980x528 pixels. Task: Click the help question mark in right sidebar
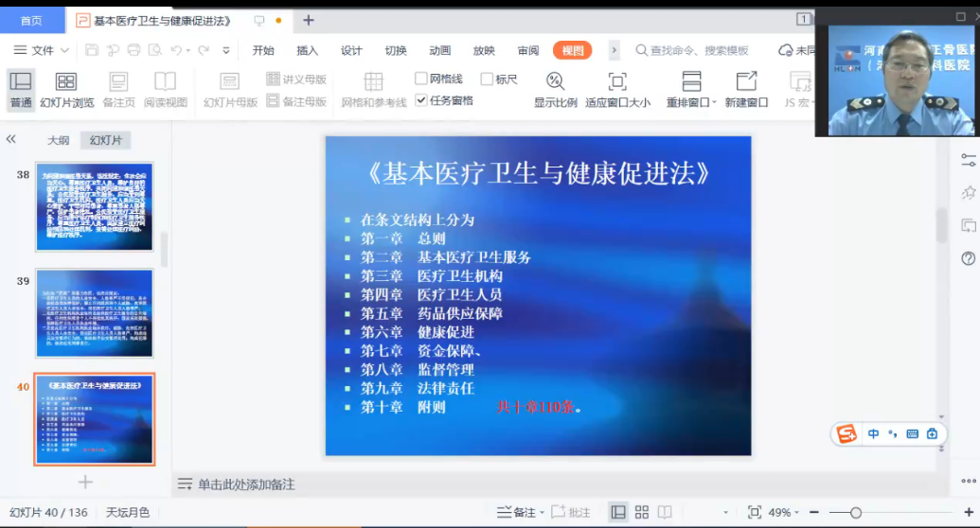(x=968, y=258)
